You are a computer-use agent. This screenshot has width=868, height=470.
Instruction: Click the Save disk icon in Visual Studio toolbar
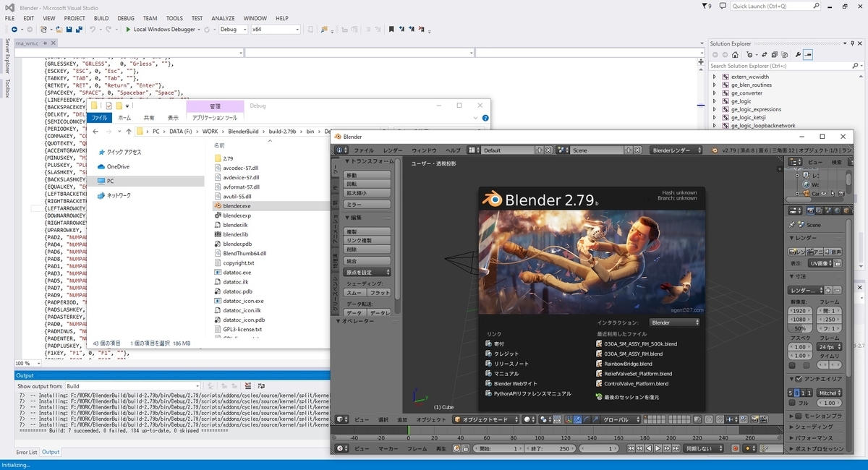point(69,30)
